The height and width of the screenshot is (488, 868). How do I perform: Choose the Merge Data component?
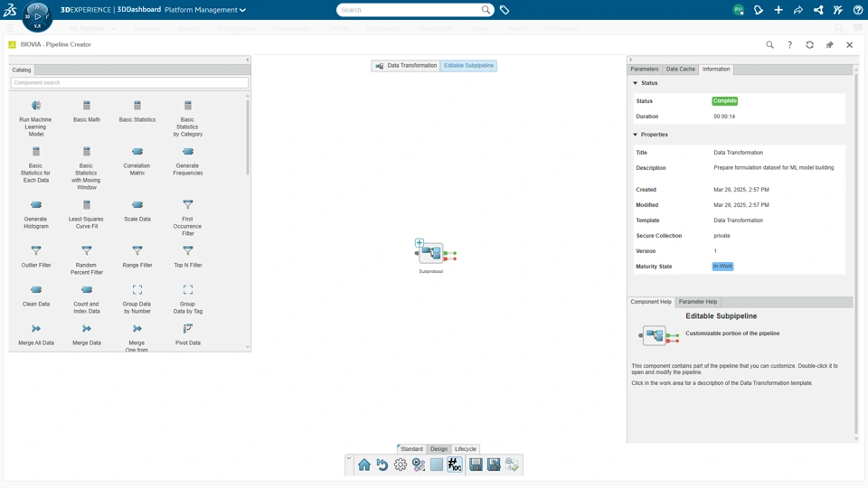click(87, 334)
